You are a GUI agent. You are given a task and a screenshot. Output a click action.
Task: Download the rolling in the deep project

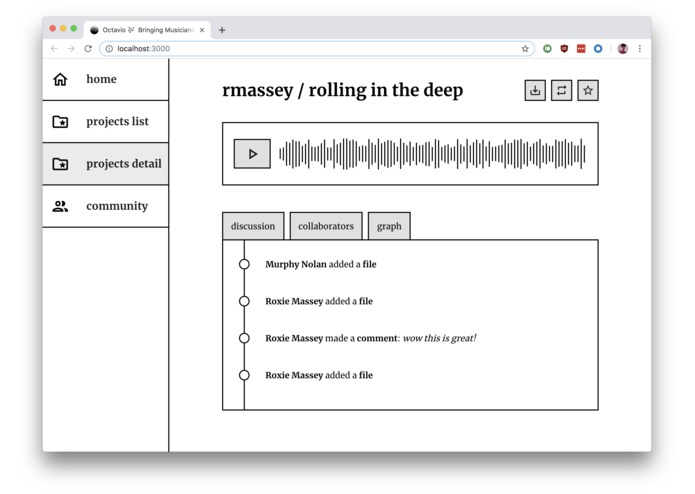[x=535, y=90]
